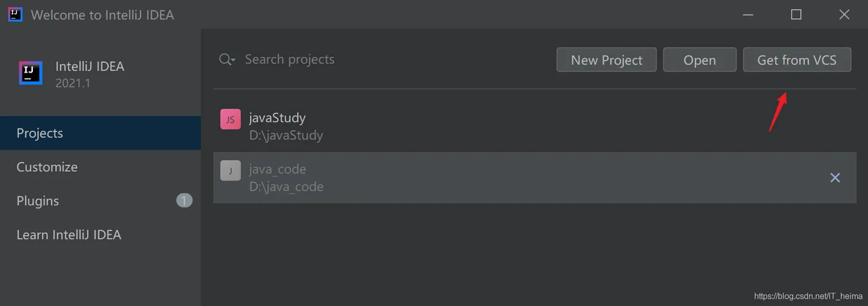
Task: Select the java_code project name
Action: click(277, 169)
